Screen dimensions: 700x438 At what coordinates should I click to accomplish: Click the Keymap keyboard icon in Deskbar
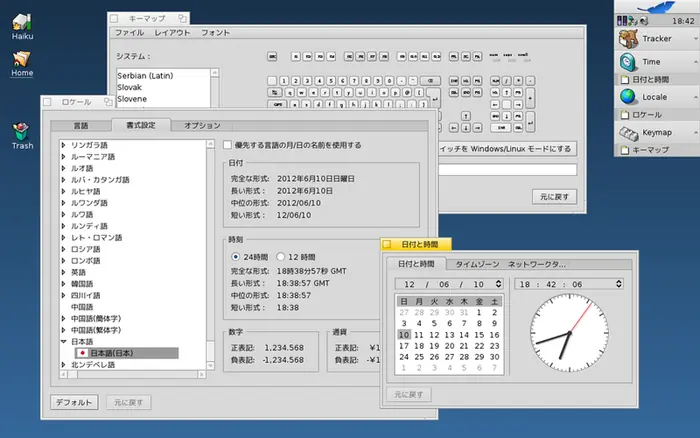pos(629,132)
